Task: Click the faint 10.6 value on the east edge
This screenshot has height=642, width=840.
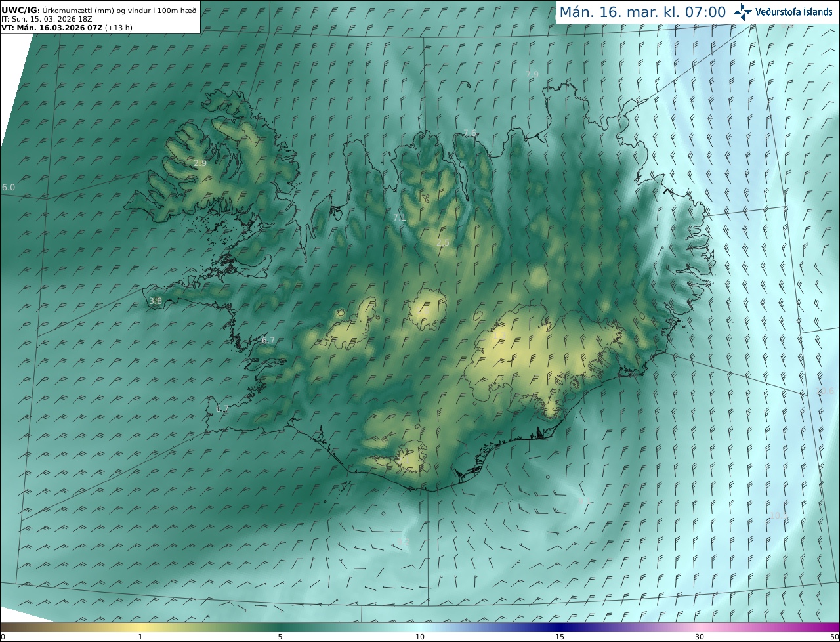Action: pyautogui.click(x=825, y=391)
